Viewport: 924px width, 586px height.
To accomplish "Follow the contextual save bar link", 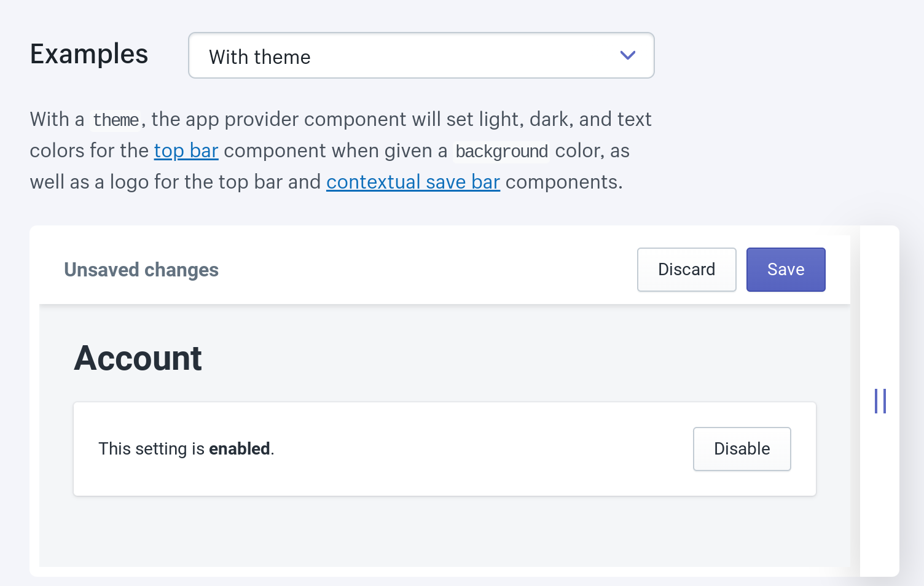I will [x=413, y=182].
